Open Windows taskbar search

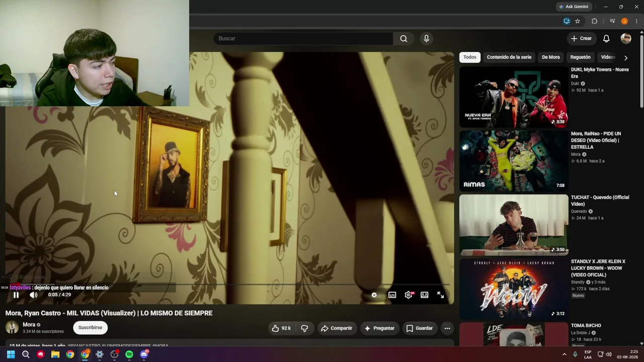click(26, 354)
